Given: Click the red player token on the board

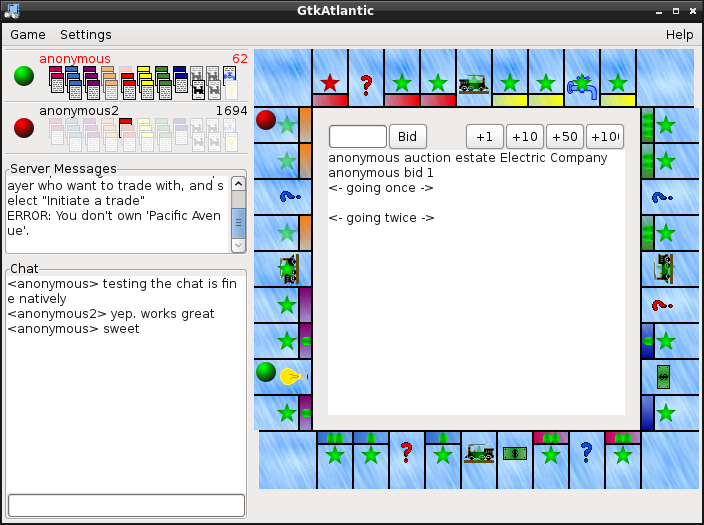Looking at the screenshot, I should [x=266, y=120].
